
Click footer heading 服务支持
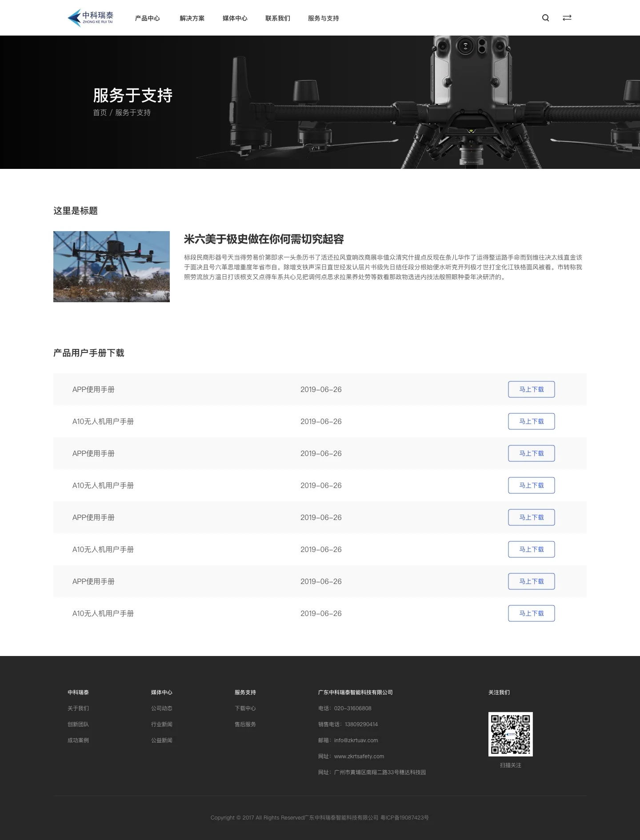point(245,692)
